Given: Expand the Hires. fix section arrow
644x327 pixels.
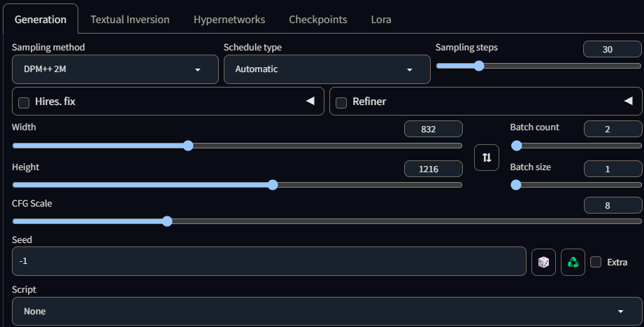Looking at the screenshot, I should pos(310,102).
